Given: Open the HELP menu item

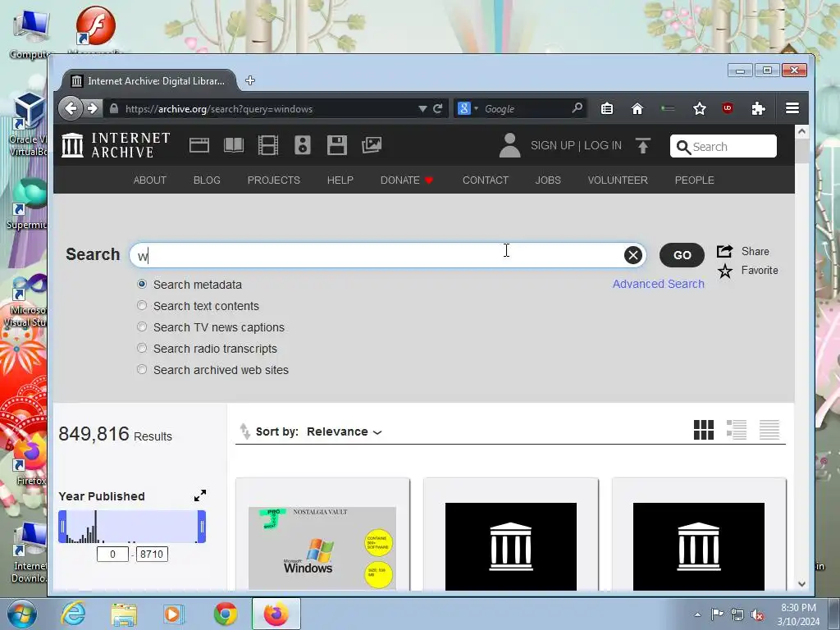Looking at the screenshot, I should [340, 180].
